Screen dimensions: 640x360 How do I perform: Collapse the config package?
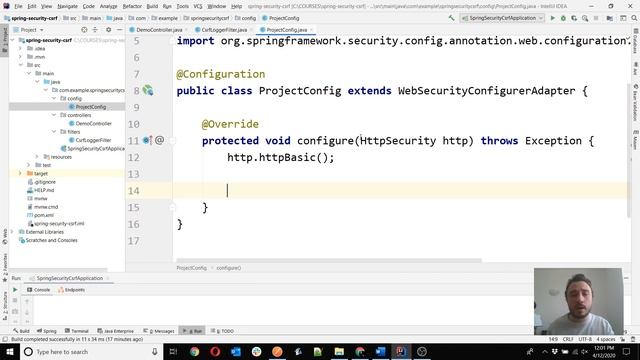(54, 98)
